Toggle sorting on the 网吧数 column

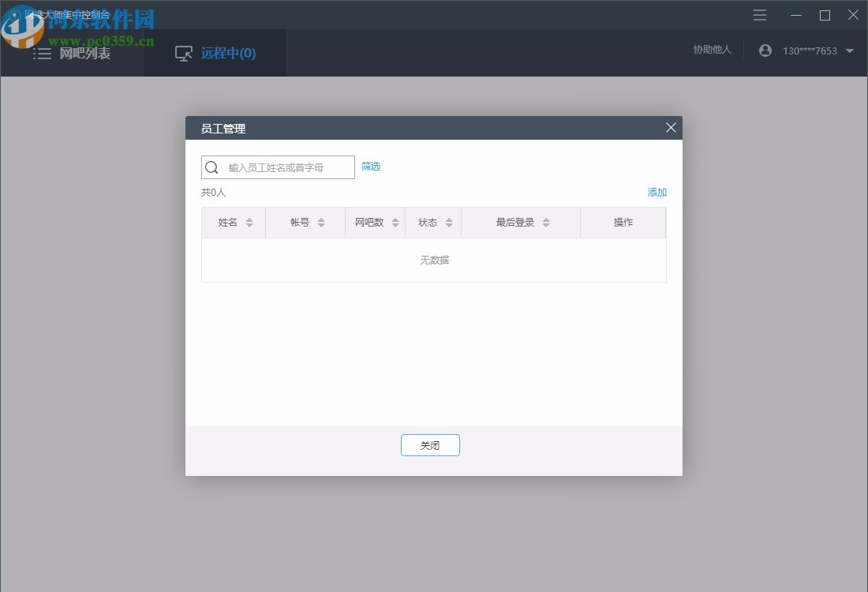click(x=395, y=222)
